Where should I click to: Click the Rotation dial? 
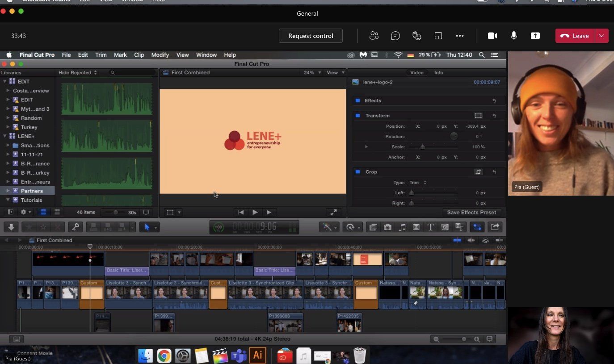click(454, 136)
